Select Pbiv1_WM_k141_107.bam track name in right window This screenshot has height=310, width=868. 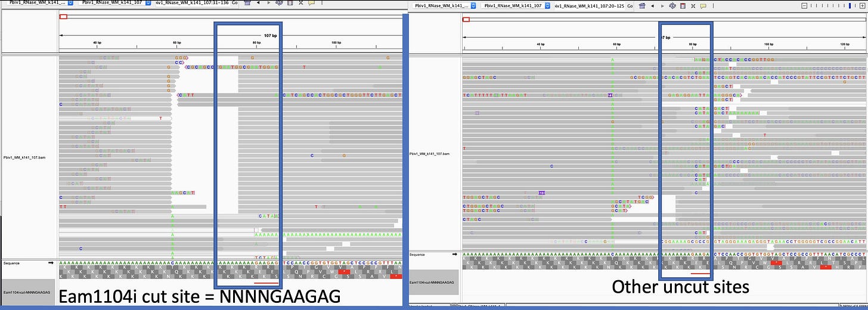[429, 154]
